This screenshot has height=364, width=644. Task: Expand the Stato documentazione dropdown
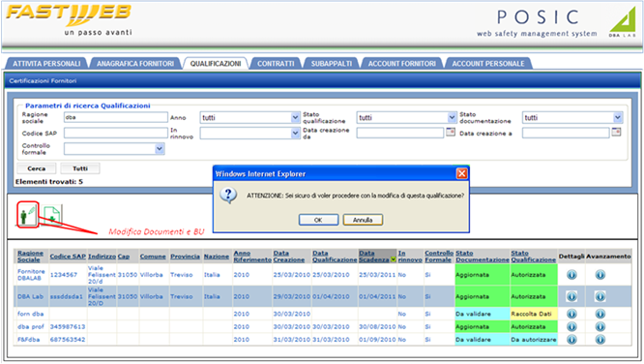tap(618, 118)
